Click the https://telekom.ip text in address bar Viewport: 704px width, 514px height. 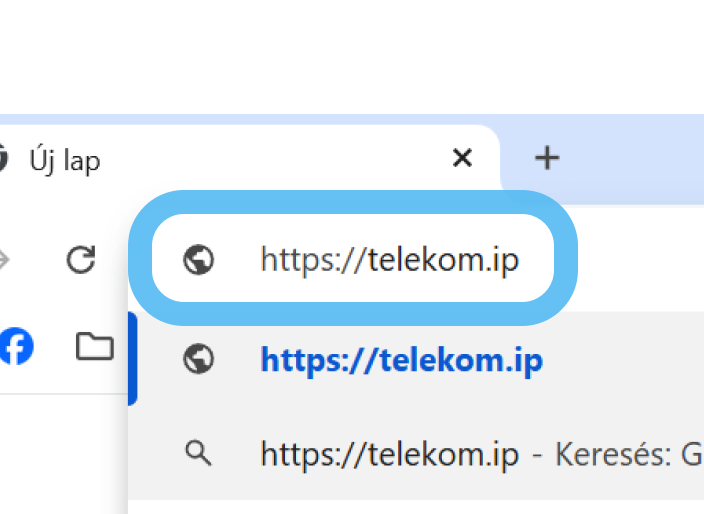click(390, 261)
